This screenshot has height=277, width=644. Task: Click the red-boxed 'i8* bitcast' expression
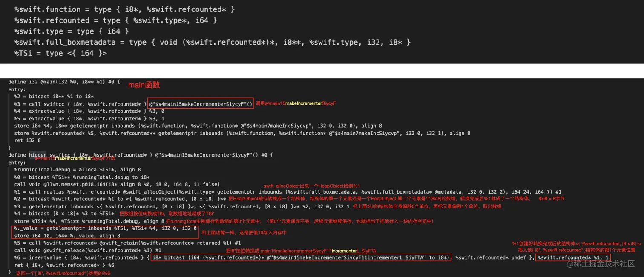click(301, 257)
